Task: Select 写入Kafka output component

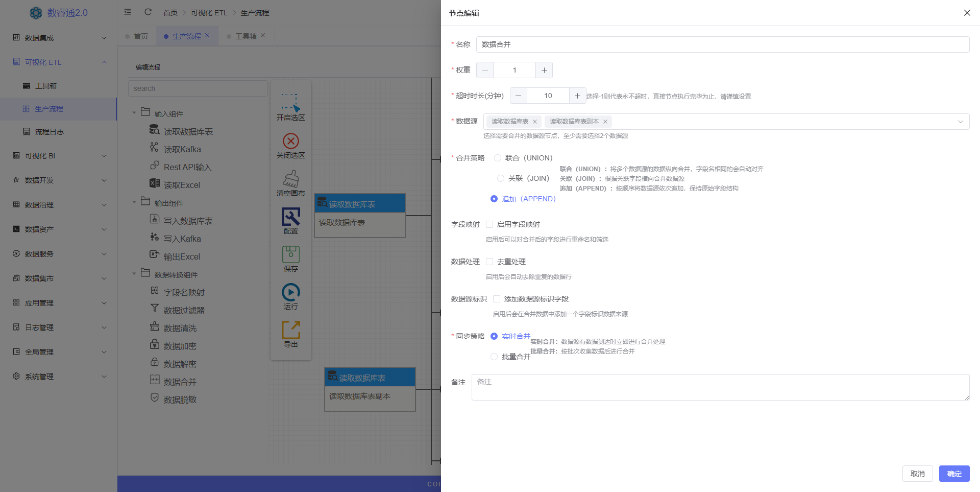Action: pyautogui.click(x=182, y=239)
